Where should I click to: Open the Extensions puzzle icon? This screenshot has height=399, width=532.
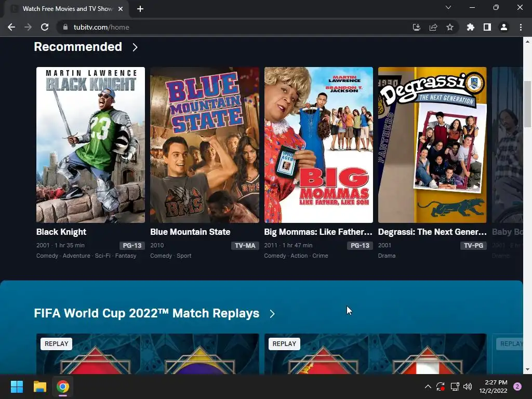pos(471,27)
